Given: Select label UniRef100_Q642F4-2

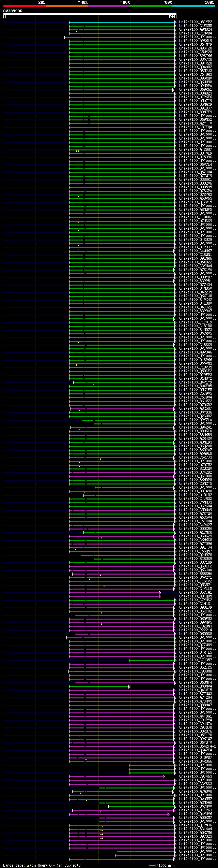Looking at the screenshot, I should click(x=198, y=747).
